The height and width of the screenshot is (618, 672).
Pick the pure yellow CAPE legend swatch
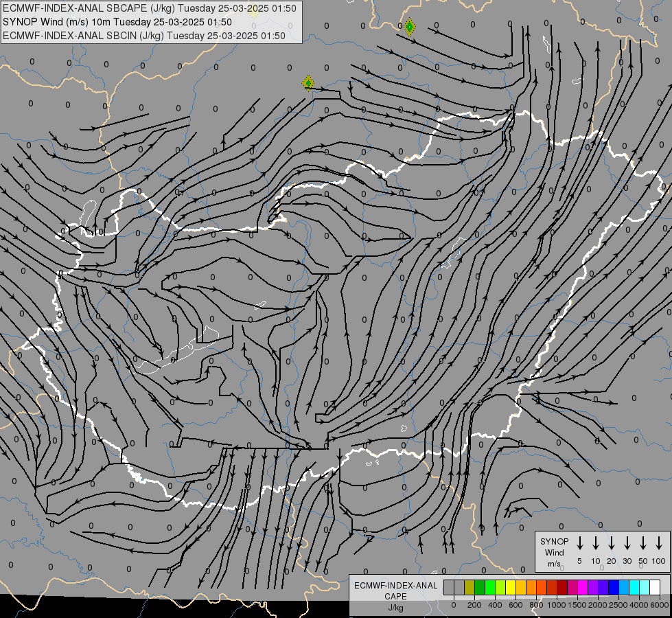(511, 587)
